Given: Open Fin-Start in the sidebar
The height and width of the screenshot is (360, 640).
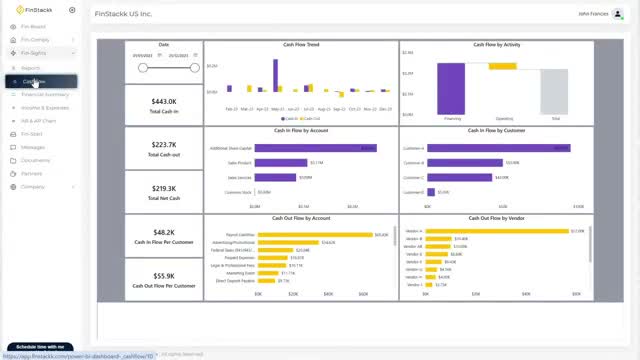Looking at the screenshot, I should point(31,134).
